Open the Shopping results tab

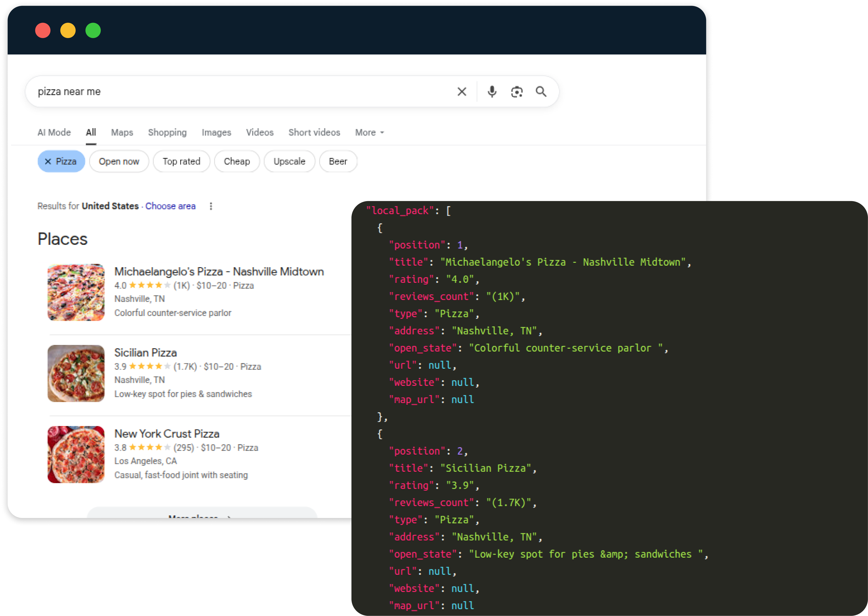[167, 132]
